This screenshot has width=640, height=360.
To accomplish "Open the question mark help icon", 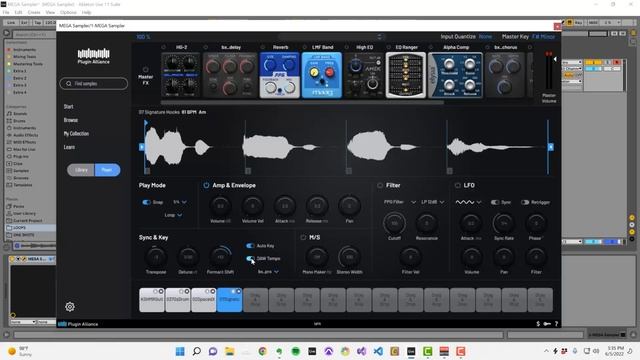I will 556,324.
